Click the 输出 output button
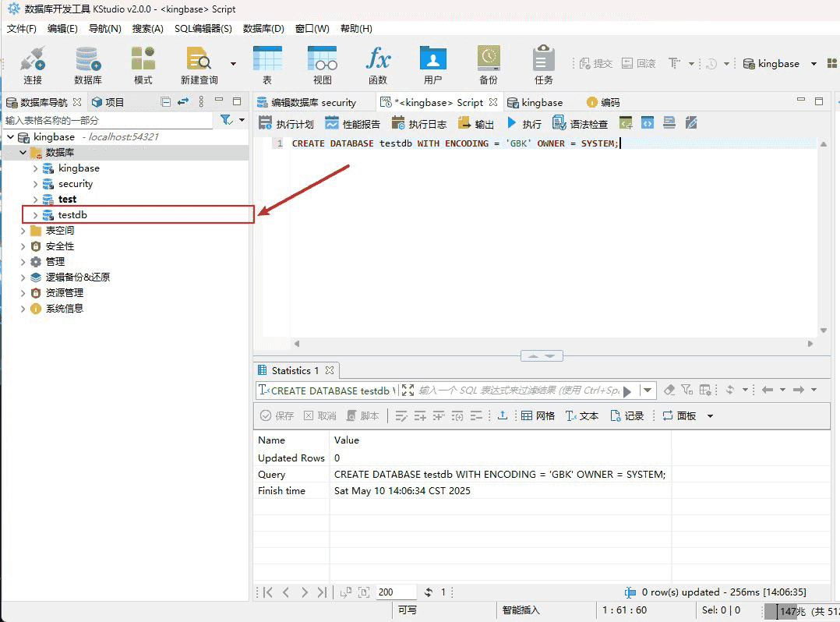This screenshot has height=622, width=840. click(475, 124)
